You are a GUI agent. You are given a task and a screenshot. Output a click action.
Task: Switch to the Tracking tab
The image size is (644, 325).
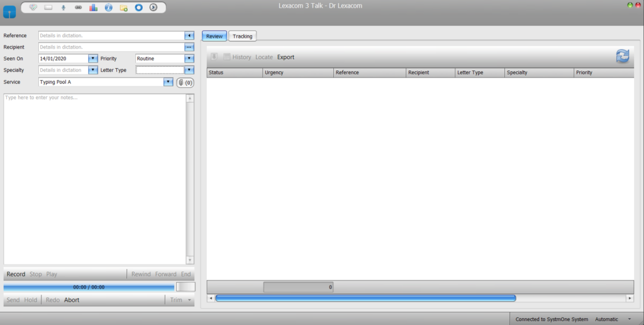pyautogui.click(x=242, y=36)
